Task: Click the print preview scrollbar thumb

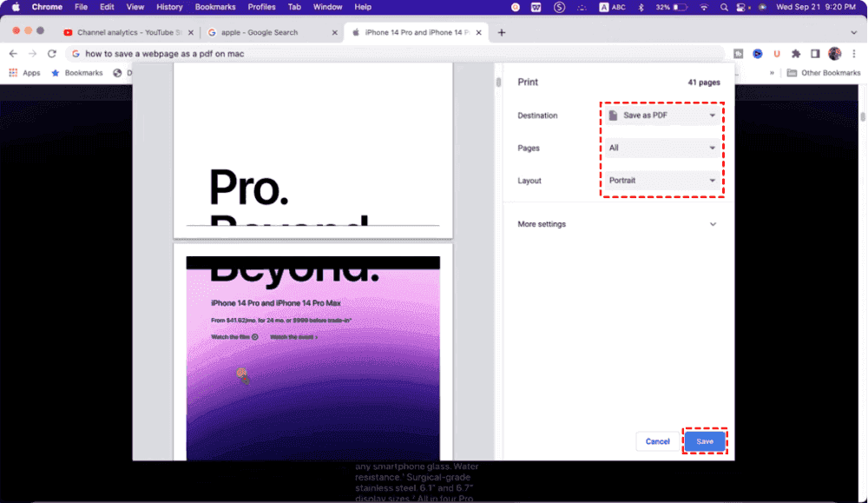Action: tap(498, 82)
